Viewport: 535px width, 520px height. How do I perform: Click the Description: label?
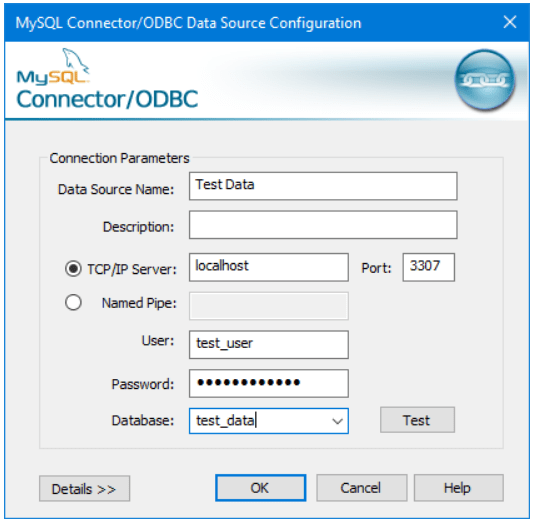click(139, 227)
